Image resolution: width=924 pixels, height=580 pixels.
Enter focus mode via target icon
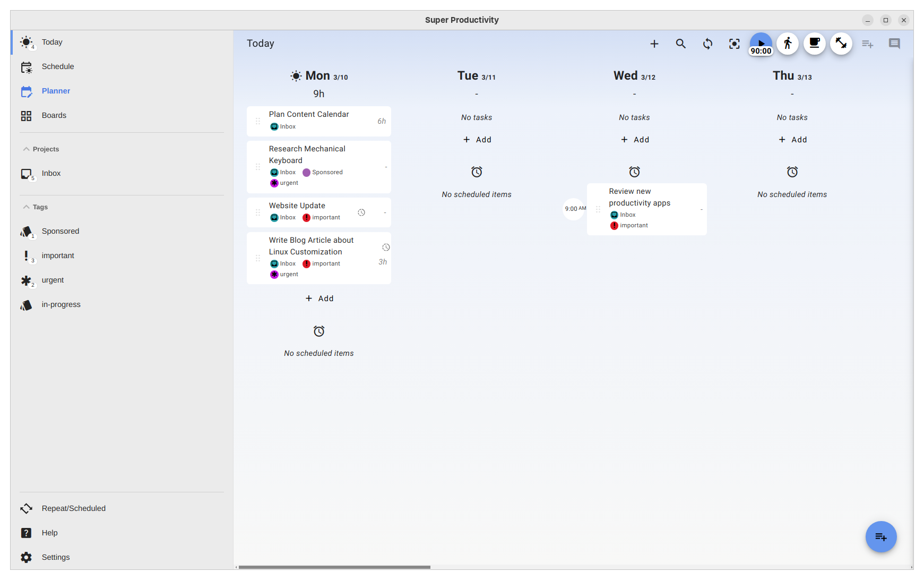point(734,44)
